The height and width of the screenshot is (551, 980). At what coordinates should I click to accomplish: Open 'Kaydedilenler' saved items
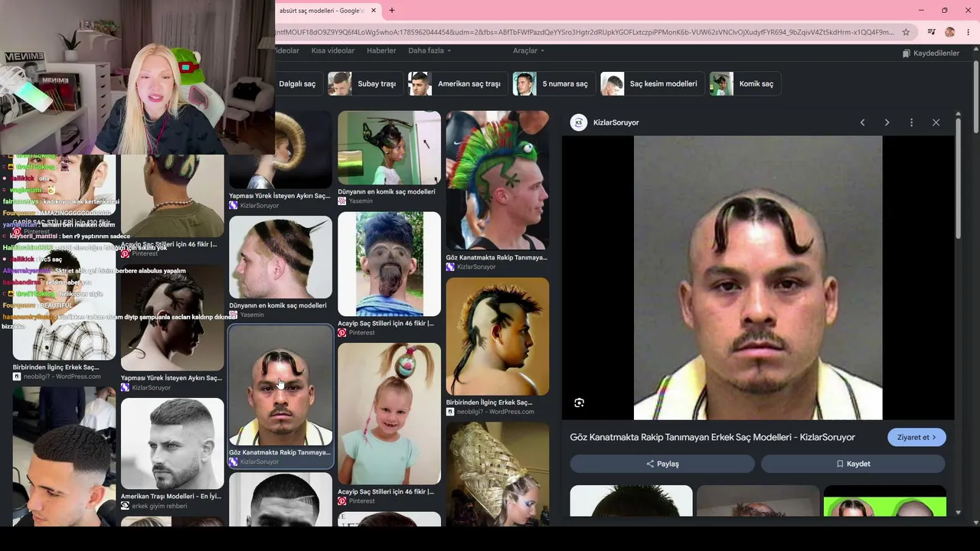point(930,54)
